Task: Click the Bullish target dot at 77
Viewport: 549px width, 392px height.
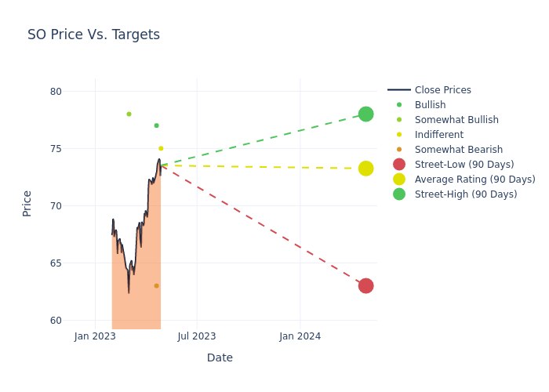Action: pos(156,125)
